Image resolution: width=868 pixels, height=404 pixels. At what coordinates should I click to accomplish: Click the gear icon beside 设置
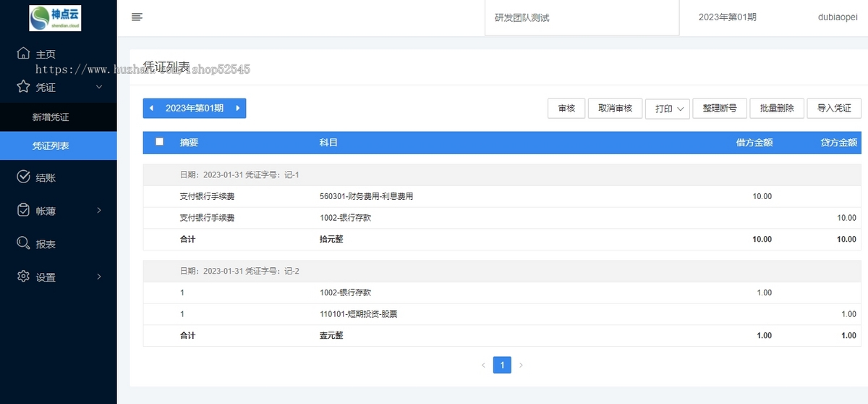[x=23, y=277]
